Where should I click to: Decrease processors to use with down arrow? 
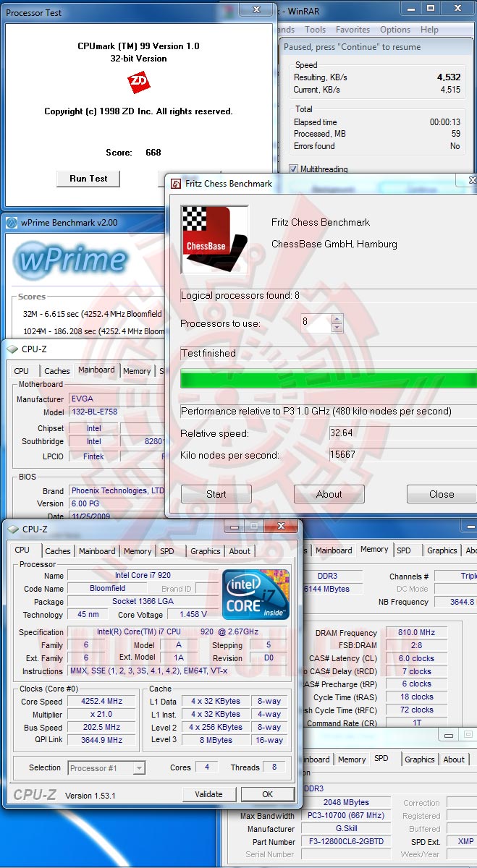coord(337,328)
